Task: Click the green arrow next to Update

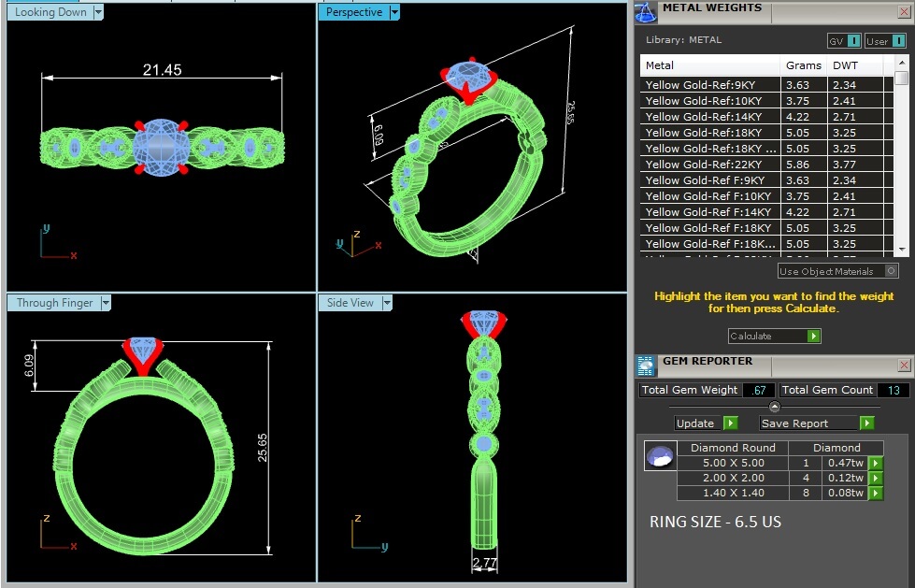Action: (730, 423)
